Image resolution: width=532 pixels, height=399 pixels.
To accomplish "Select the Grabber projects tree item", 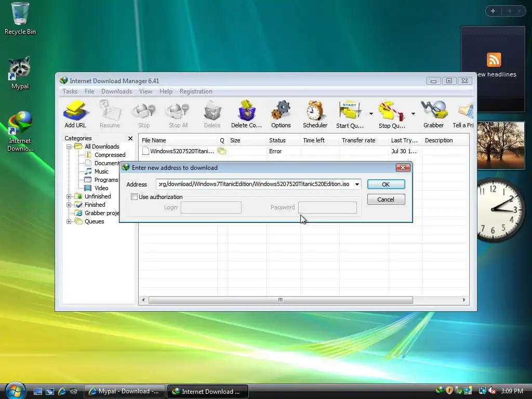I will coord(102,213).
